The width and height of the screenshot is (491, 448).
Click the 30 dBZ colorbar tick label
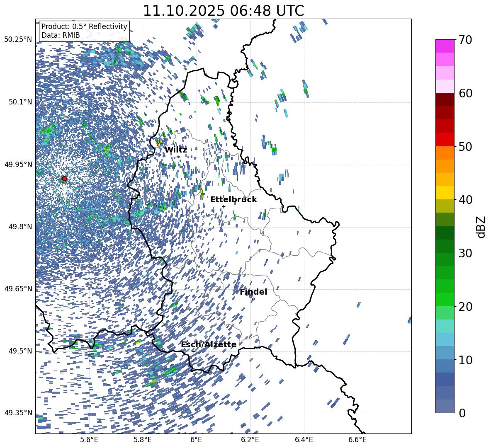pos(465,253)
